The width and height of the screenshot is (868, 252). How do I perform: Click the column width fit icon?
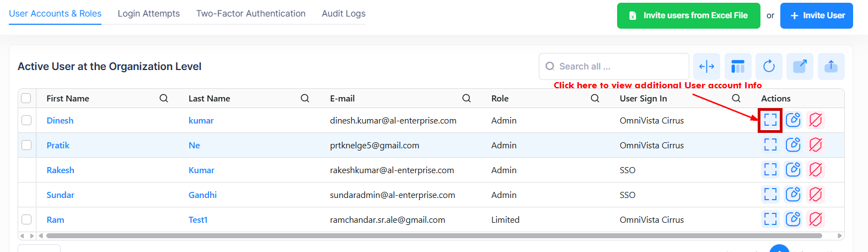(707, 67)
